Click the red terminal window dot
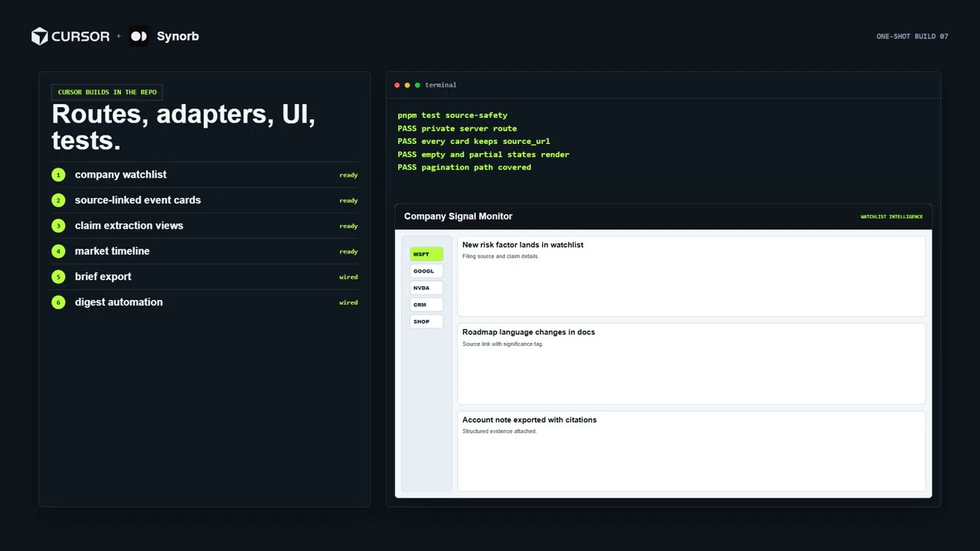980x551 pixels. 397,85
